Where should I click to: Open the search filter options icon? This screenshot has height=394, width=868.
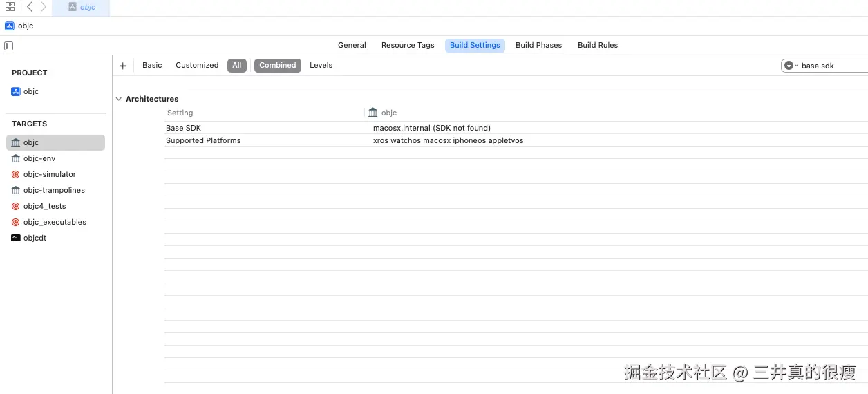(790, 66)
